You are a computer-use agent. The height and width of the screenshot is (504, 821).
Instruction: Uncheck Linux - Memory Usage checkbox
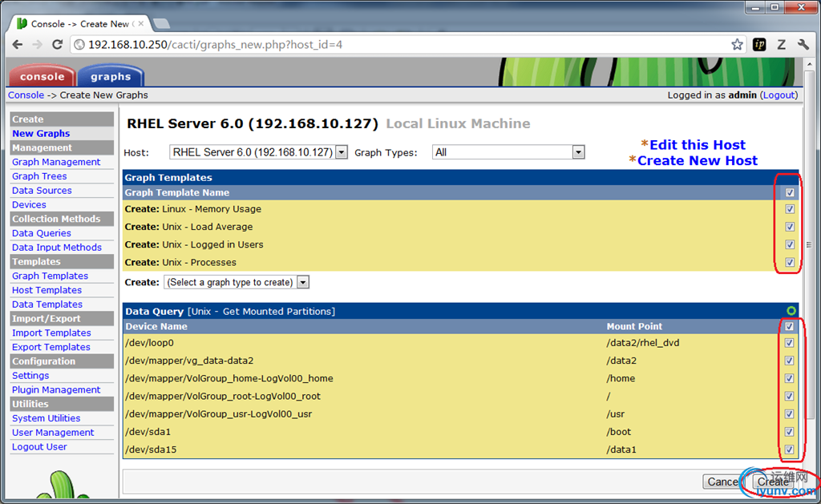(790, 209)
